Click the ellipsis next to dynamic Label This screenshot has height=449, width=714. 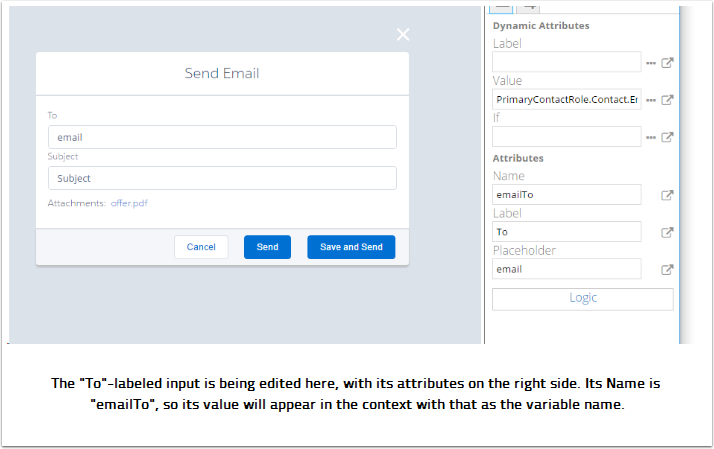(x=651, y=63)
